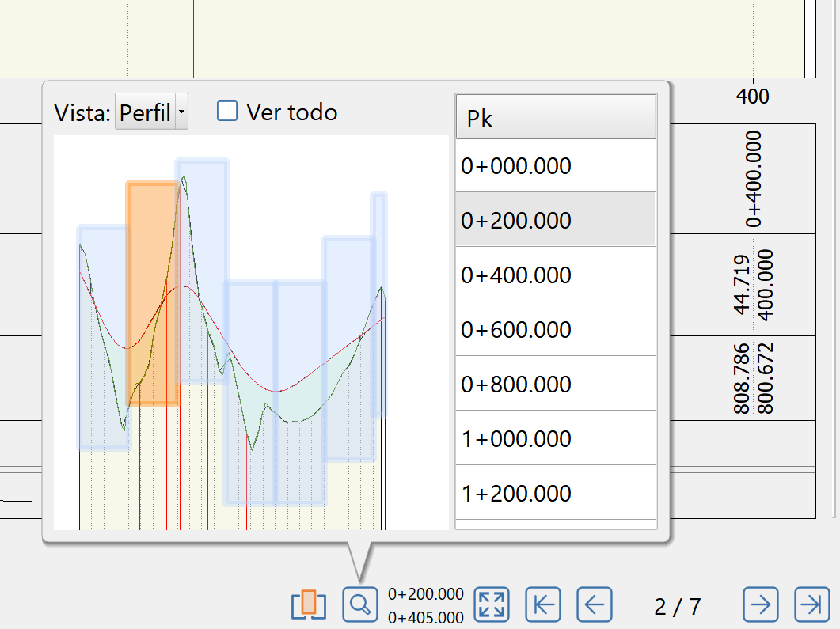
Task: Click the fit-to-extents arrows icon
Action: tap(491, 605)
